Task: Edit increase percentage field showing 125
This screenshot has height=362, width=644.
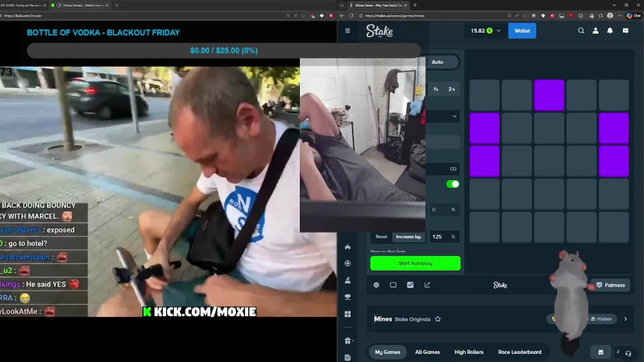Action: pyautogui.click(x=443, y=237)
